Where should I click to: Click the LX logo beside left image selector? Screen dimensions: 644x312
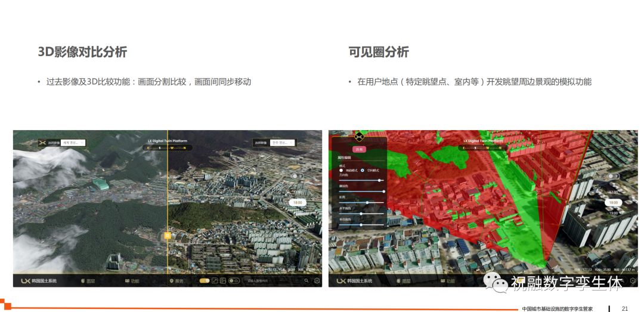[x=42, y=143]
